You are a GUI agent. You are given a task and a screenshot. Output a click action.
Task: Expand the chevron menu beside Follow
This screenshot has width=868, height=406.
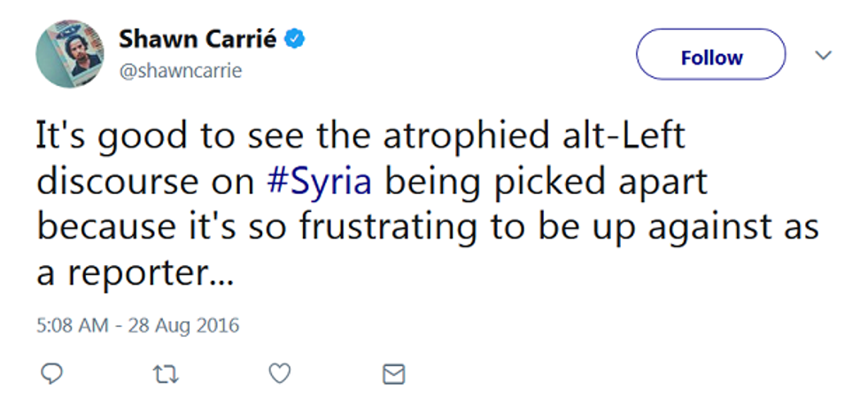tap(824, 56)
